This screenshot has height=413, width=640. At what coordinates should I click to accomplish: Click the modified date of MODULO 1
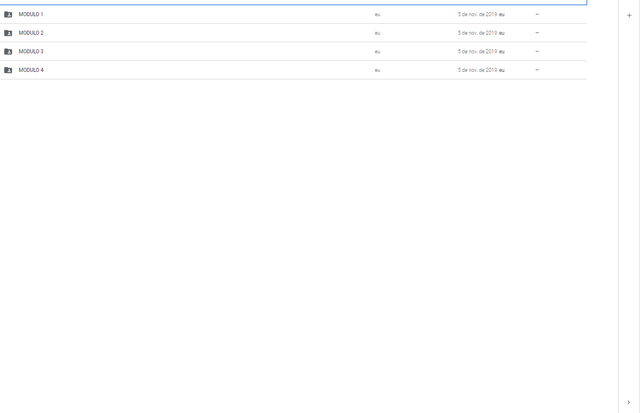(481, 14)
